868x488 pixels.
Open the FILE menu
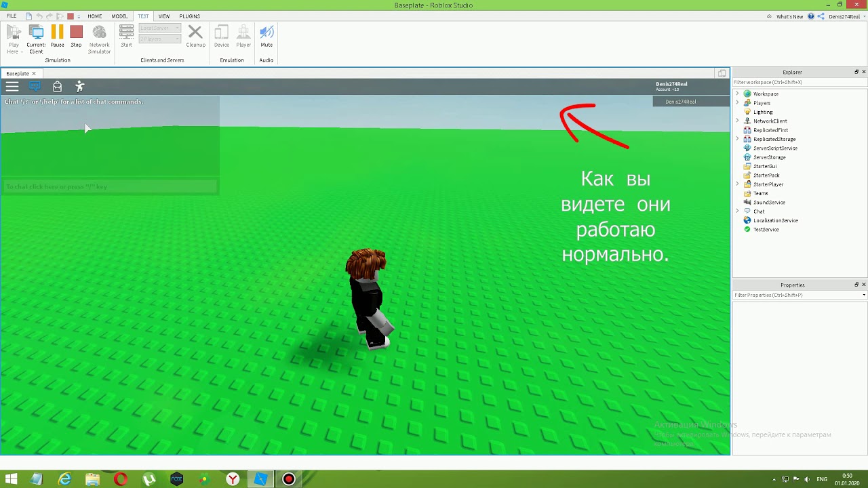[12, 16]
